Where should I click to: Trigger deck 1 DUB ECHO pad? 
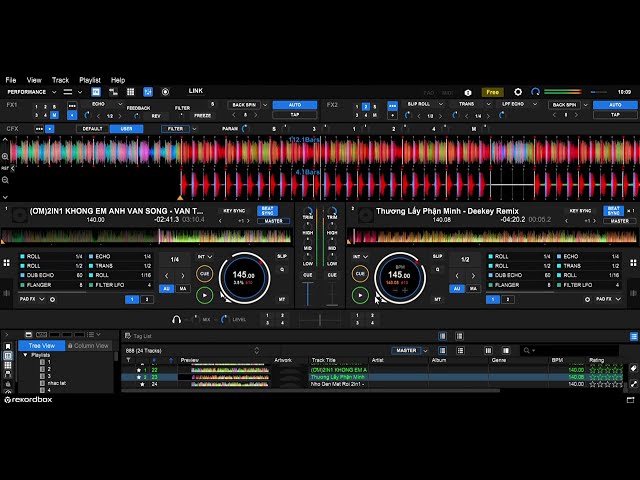point(51,276)
